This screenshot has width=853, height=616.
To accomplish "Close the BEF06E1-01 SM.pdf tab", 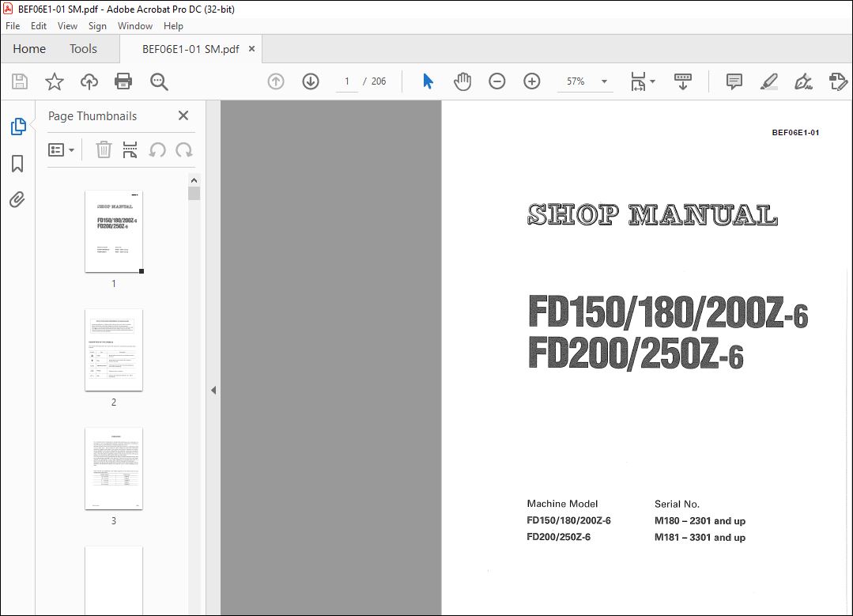I will [252, 49].
